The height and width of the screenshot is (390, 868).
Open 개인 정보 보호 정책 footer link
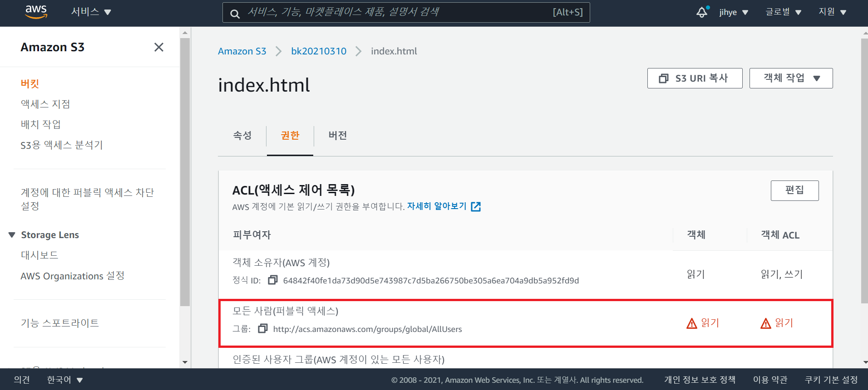coord(700,380)
